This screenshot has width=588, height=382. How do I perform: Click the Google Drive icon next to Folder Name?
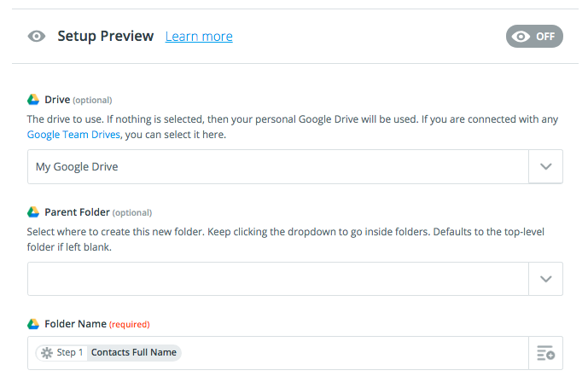(33, 323)
